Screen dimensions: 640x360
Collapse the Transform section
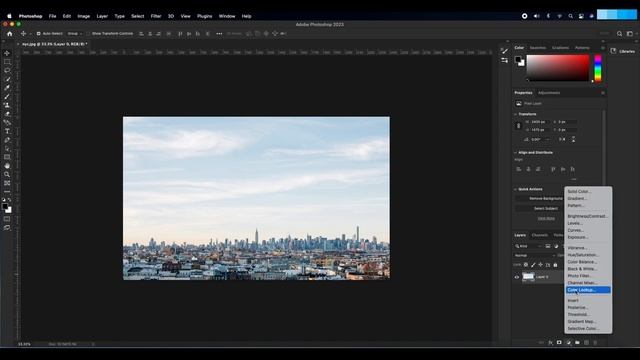click(516, 114)
